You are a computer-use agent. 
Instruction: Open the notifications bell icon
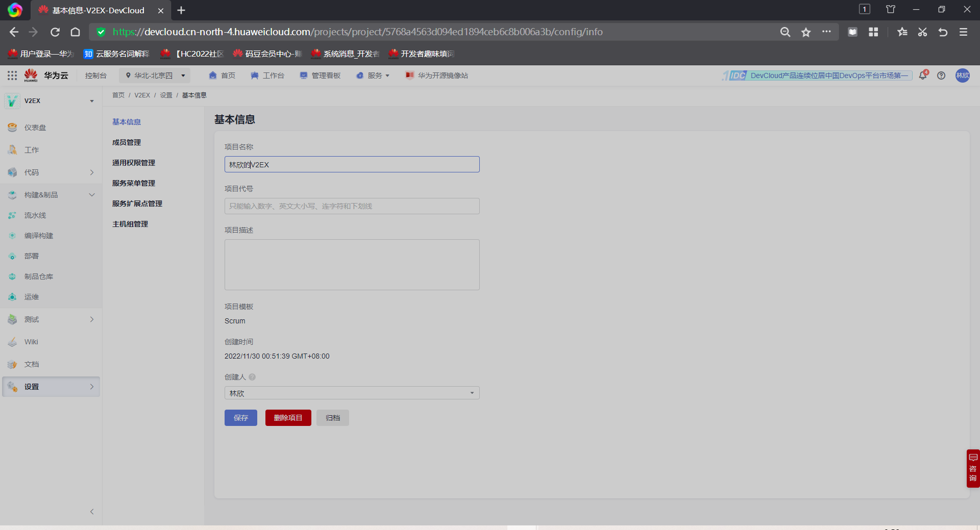coord(923,75)
